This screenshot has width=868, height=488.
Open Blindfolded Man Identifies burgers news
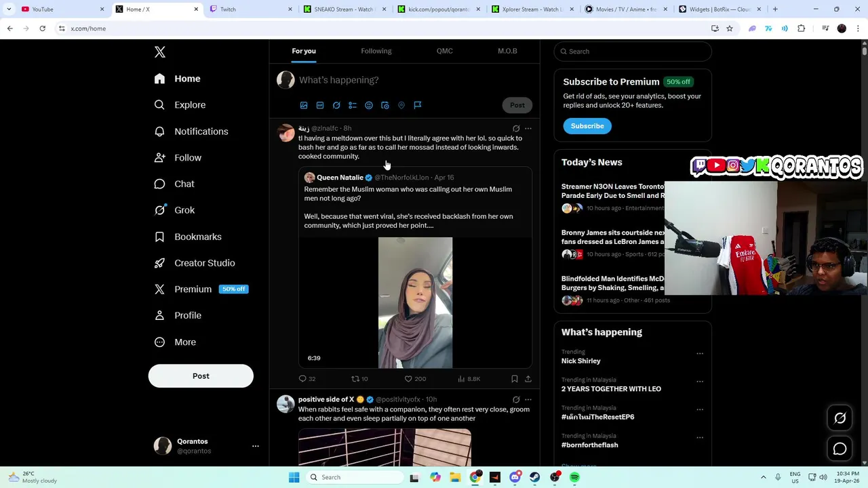pyautogui.click(x=613, y=283)
